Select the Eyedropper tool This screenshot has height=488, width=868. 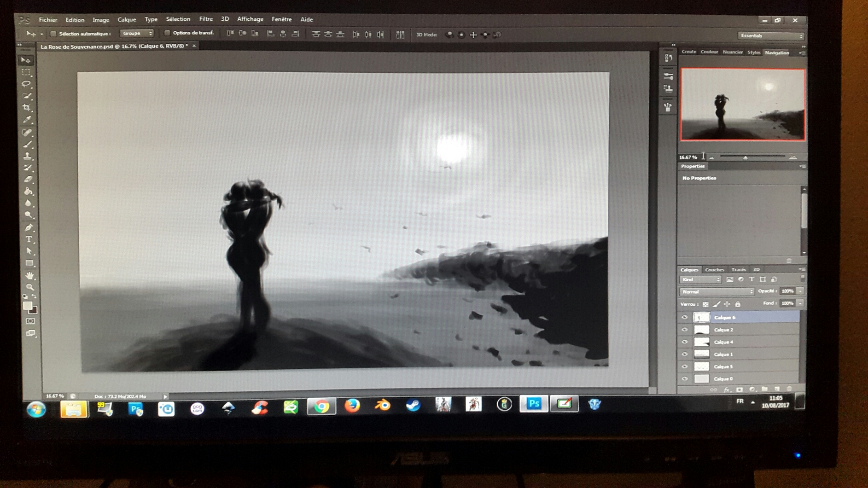27,120
